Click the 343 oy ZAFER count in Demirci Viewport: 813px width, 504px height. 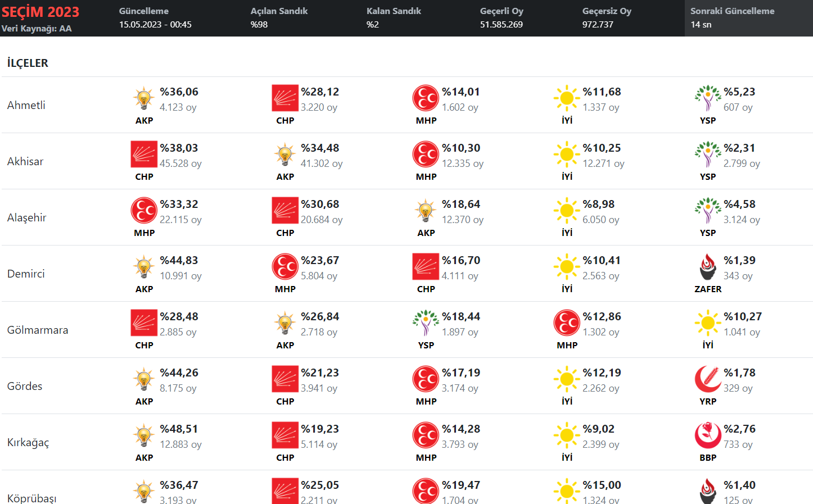pos(738,276)
